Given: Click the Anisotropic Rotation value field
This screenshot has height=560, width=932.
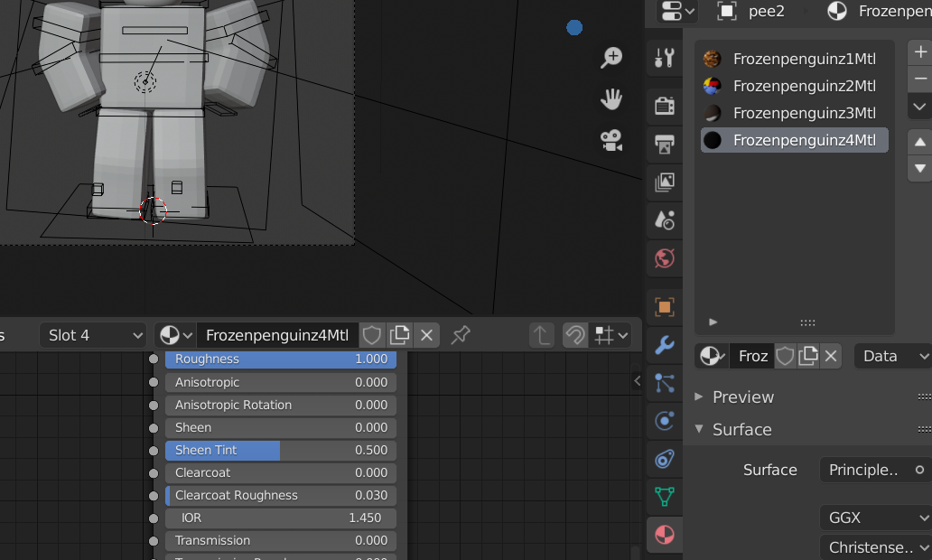Looking at the screenshot, I should tap(281, 405).
